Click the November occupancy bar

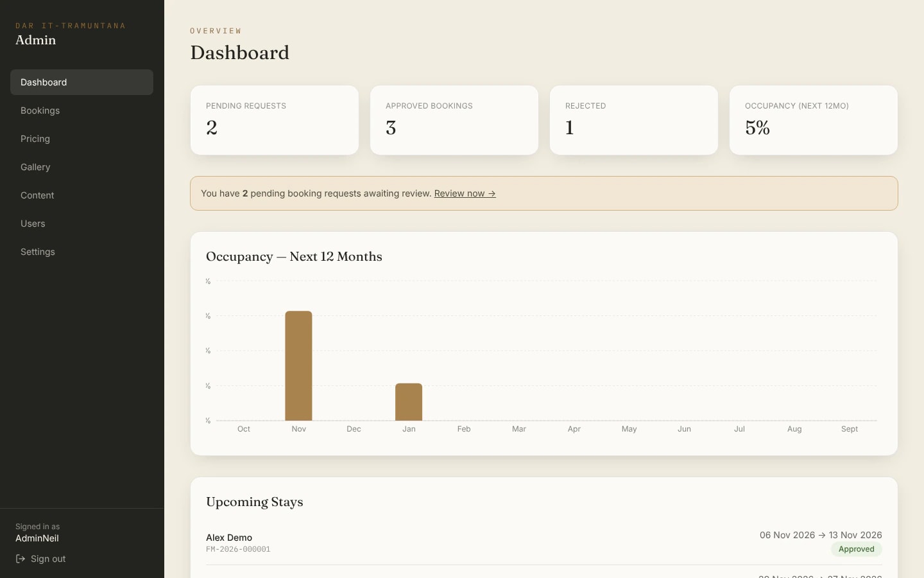click(x=298, y=365)
